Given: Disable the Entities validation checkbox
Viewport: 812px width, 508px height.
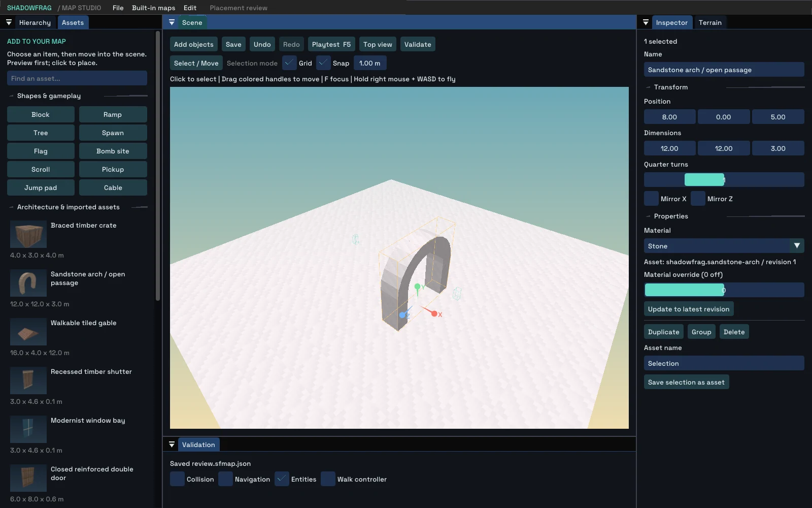Looking at the screenshot, I should pyautogui.click(x=282, y=479).
